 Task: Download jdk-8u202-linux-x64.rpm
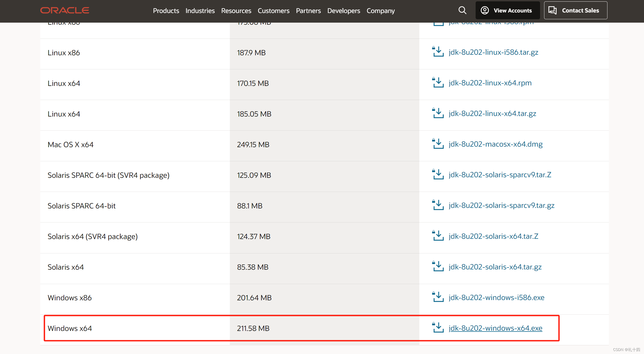(490, 83)
